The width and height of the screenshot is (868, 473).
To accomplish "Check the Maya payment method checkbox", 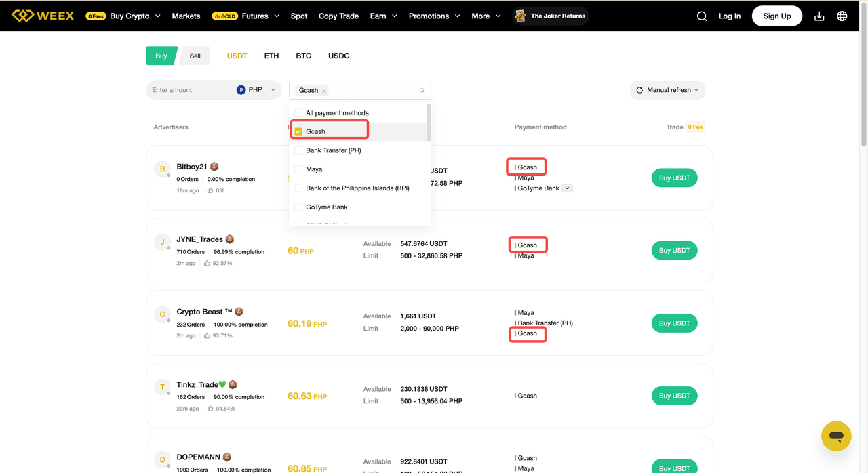I will [x=298, y=169].
